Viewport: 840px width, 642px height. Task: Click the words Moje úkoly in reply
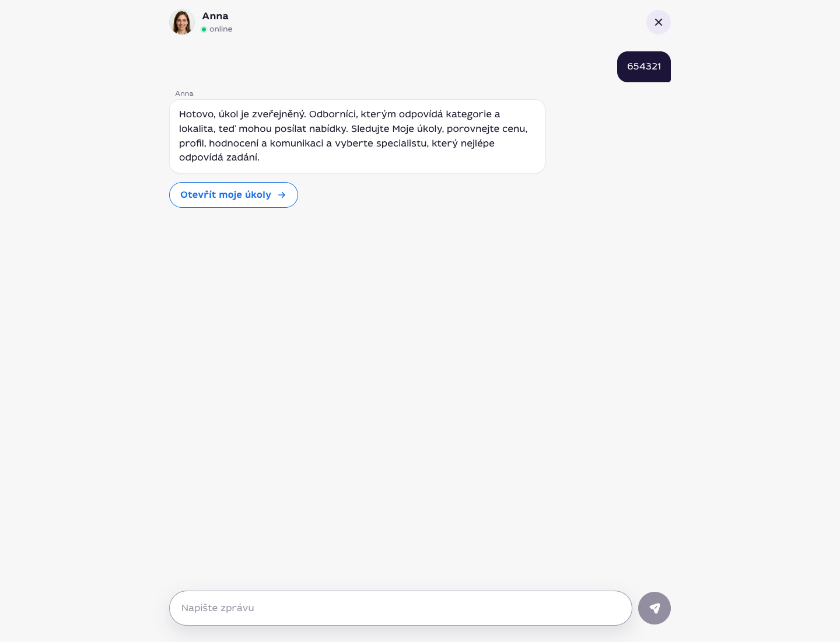(417, 128)
